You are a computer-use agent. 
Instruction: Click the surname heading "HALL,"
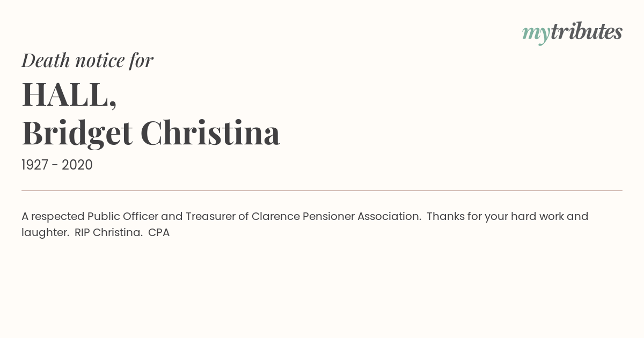point(69,94)
